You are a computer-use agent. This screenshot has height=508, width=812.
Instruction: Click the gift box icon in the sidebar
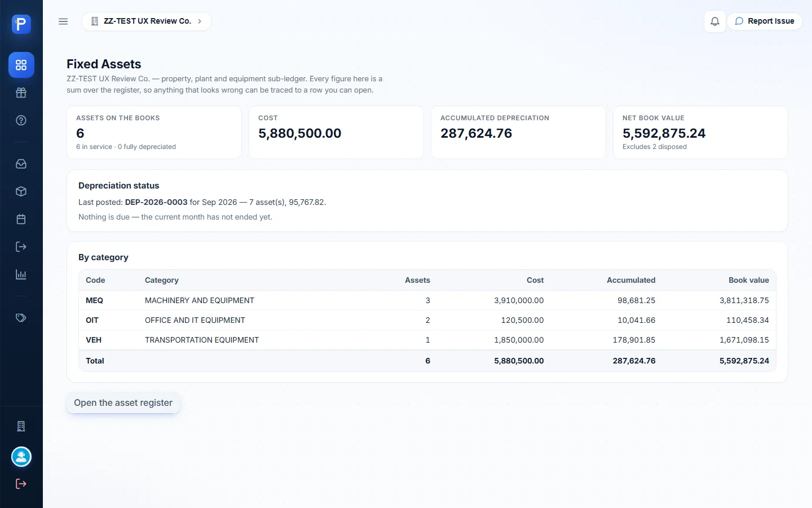click(x=21, y=93)
